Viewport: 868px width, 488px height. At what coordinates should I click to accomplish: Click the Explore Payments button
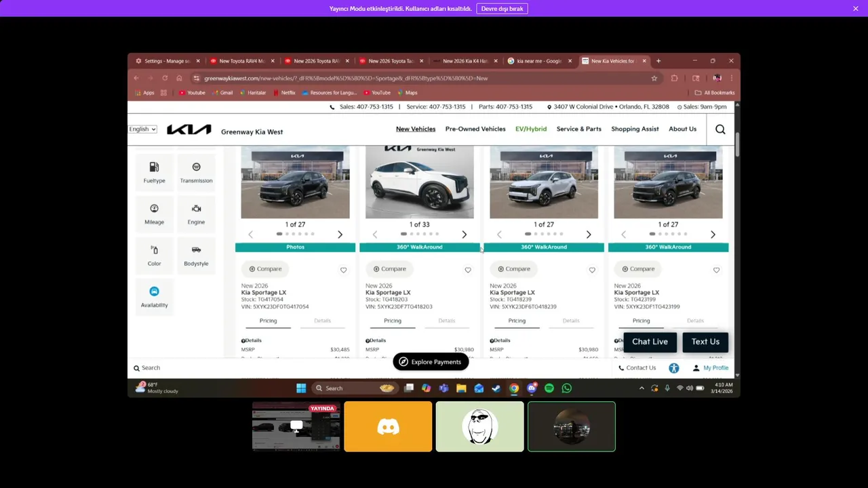pyautogui.click(x=431, y=362)
